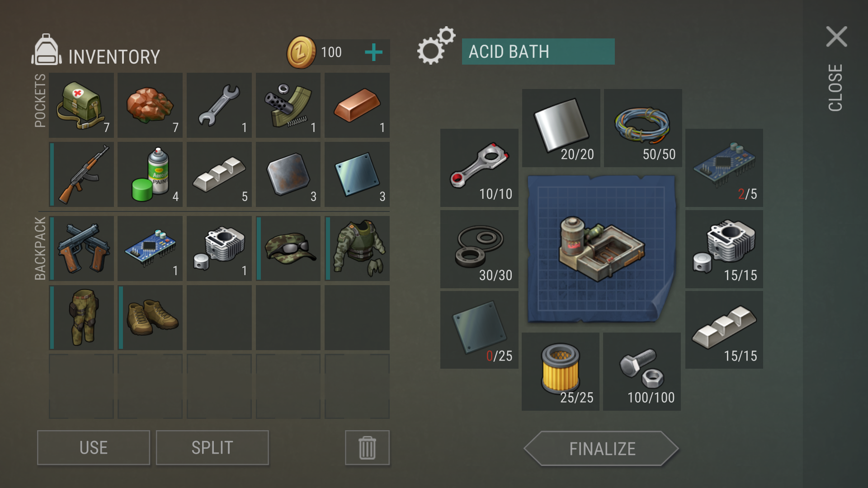Select the tactical camo vest
The height and width of the screenshot is (488, 868).
[357, 249]
